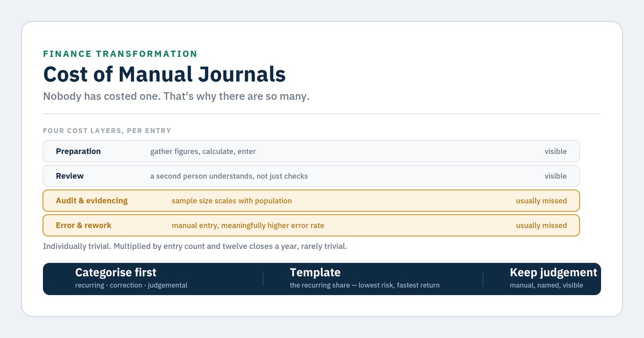Click 'visible' tag in Review row
This screenshot has width=644, height=338.
[555, 176]
